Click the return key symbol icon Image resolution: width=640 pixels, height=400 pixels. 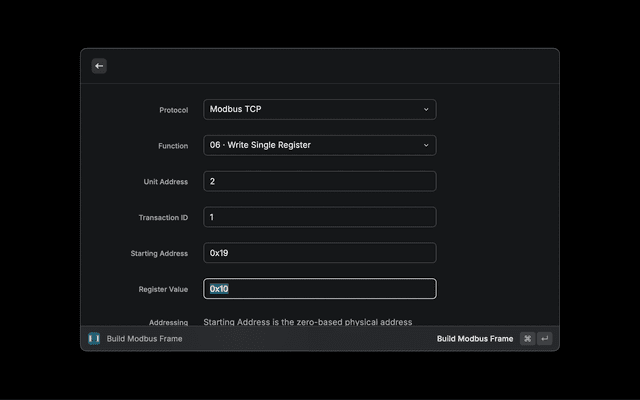coord(545,338)
